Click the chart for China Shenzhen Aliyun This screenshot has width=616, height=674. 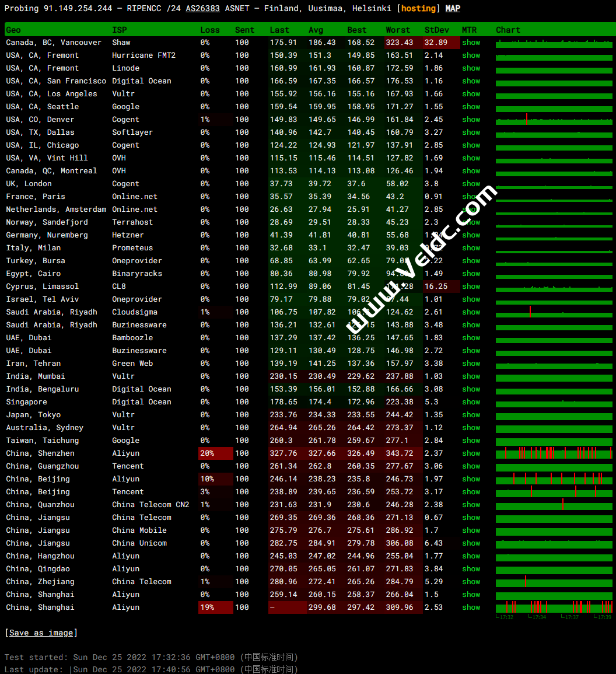tap(554, 453)
